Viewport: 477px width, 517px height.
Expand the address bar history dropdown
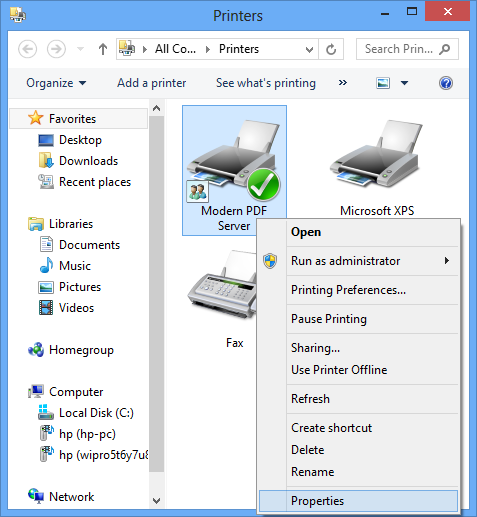(x=309, y=50)
